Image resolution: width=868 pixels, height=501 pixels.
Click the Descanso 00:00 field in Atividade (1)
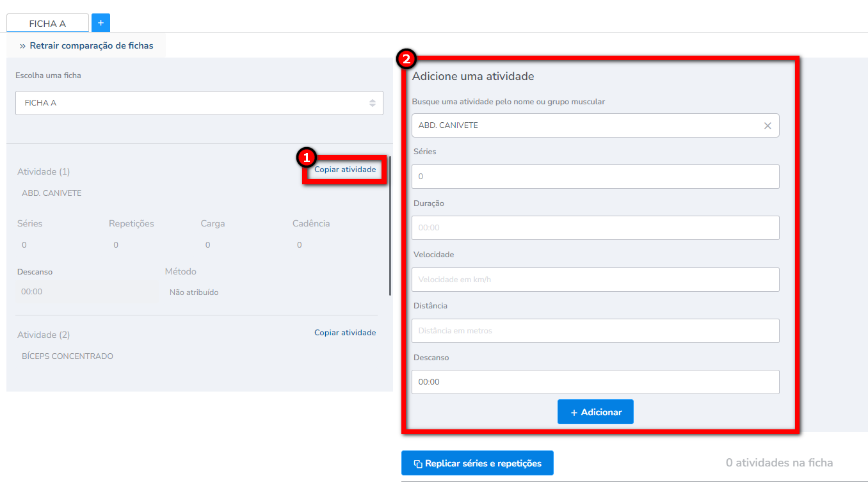[x=86, y=292]
